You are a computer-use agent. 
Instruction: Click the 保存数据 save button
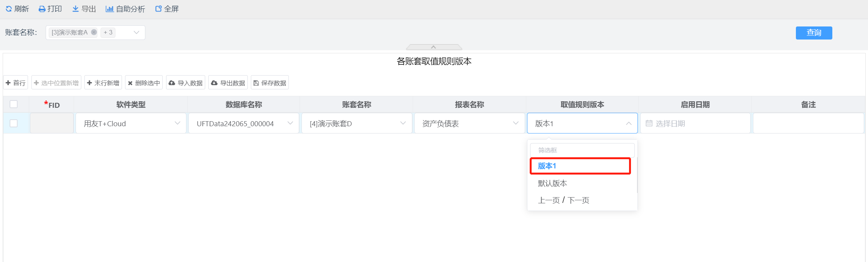(270, 82)
